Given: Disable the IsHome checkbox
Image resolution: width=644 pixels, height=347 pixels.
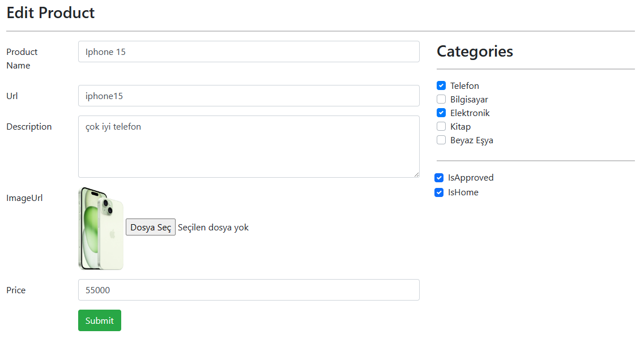Looking at the screenshot, I should tap(439, 192).
